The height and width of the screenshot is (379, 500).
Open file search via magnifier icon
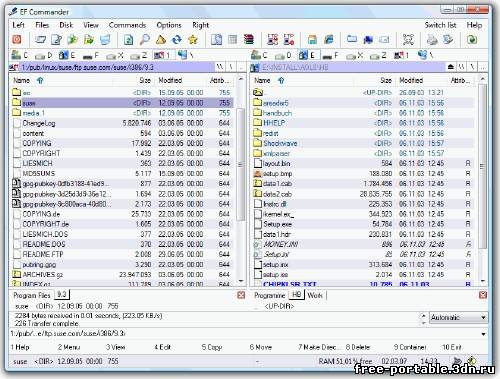144,40
